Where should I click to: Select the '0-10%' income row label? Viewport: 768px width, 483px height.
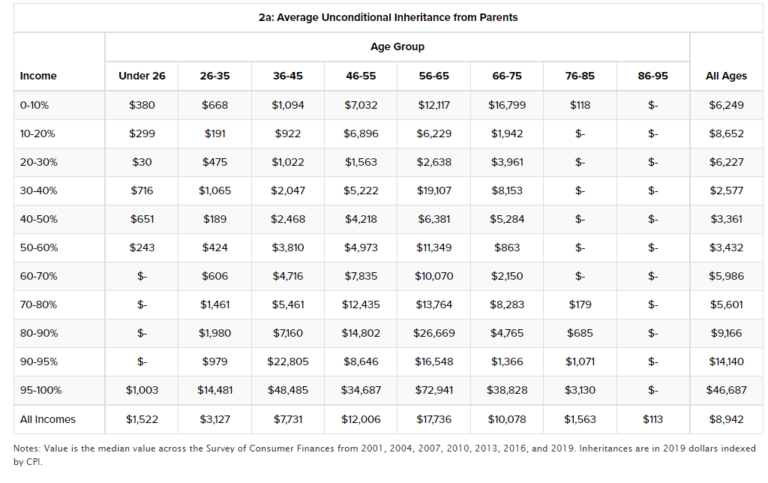[x=36, y=104]
